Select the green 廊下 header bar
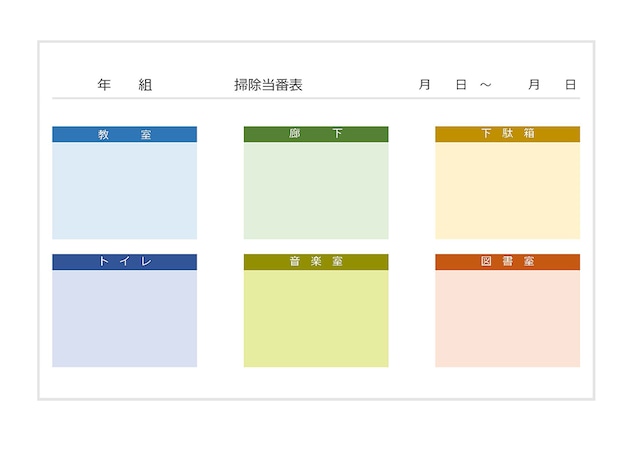Screen dimensions: 640x453 click(316, 134)
